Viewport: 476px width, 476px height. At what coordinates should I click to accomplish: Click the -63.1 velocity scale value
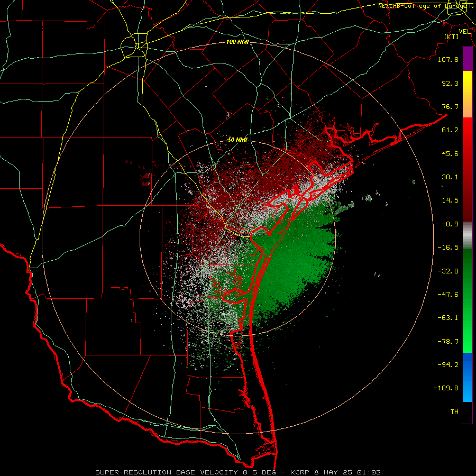pyautogui.click(x=448, y=318)
